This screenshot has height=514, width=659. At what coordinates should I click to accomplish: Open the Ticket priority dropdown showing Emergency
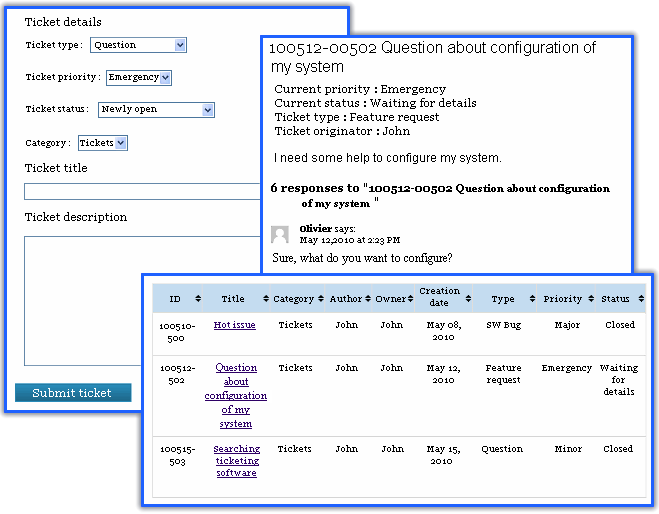(139, 77)
